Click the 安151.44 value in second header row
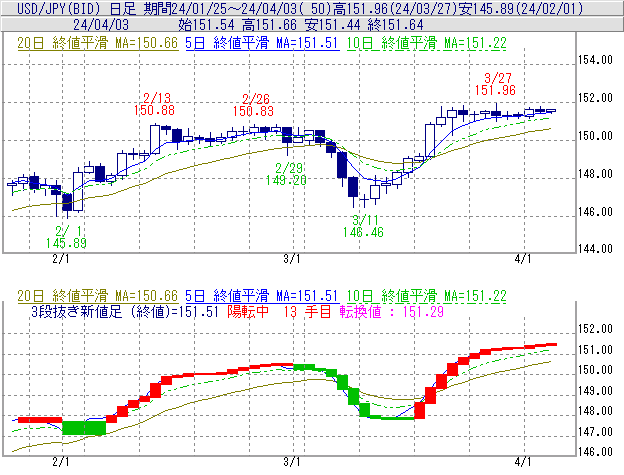Screen dimensions: 624x475 pos(332,25)
